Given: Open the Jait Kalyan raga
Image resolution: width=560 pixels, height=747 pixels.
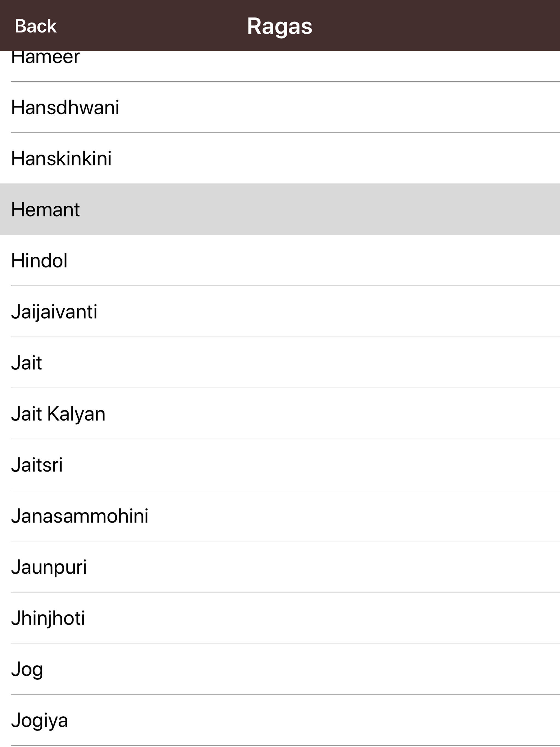Looking at the screenshot, I should coord(58,414).
